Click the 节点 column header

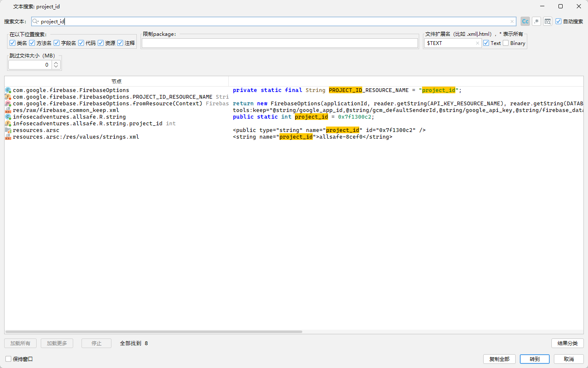[116, 81]
